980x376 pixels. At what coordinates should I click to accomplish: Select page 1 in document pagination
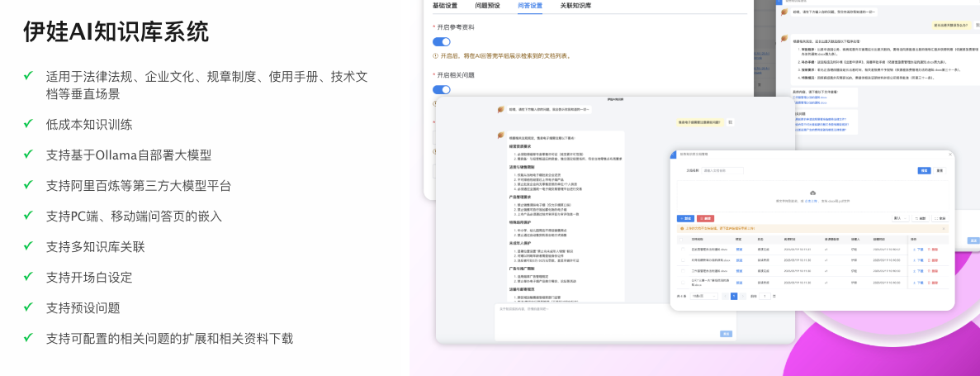734,296
